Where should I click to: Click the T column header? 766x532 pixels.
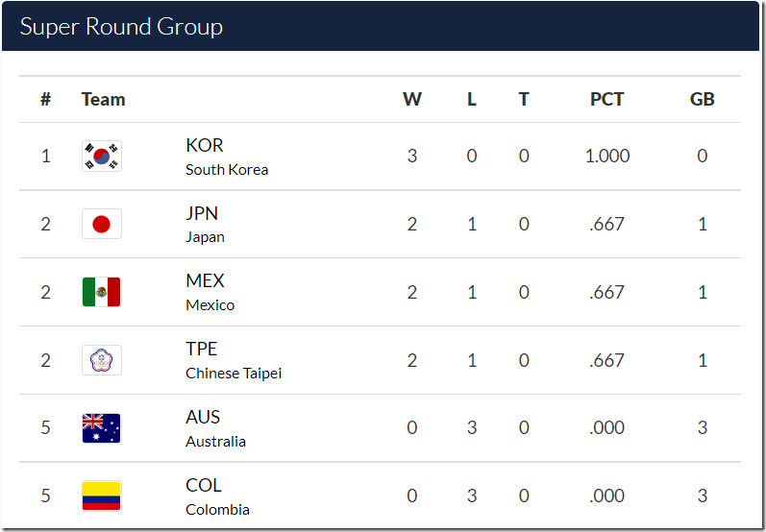pos(523,99)
